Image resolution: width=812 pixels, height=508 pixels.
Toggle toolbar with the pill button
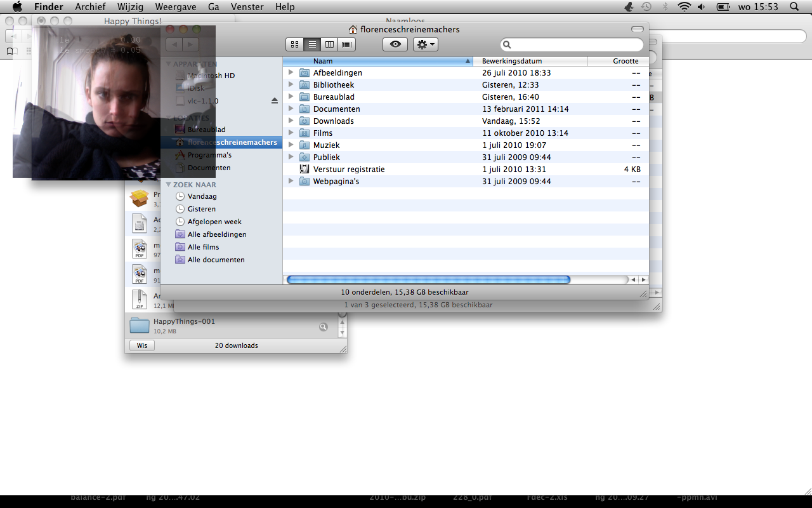638,29
